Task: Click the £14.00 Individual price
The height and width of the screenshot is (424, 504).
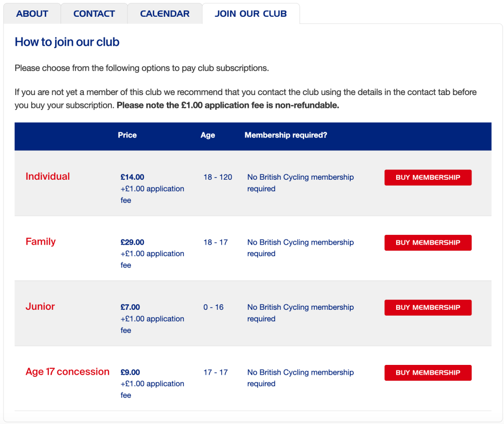Action: point(133,177)
